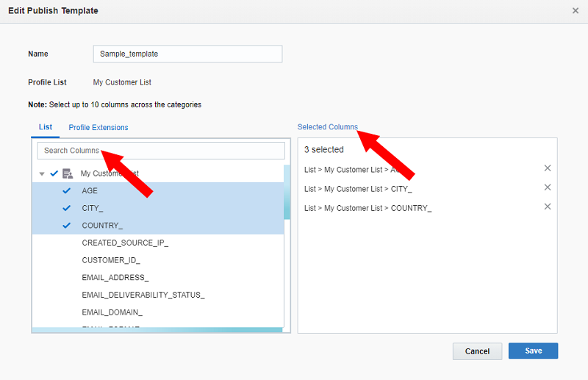Uncheck the COUNTRY_ column checkmark
The image size is (588, 380).
(67, 225)
